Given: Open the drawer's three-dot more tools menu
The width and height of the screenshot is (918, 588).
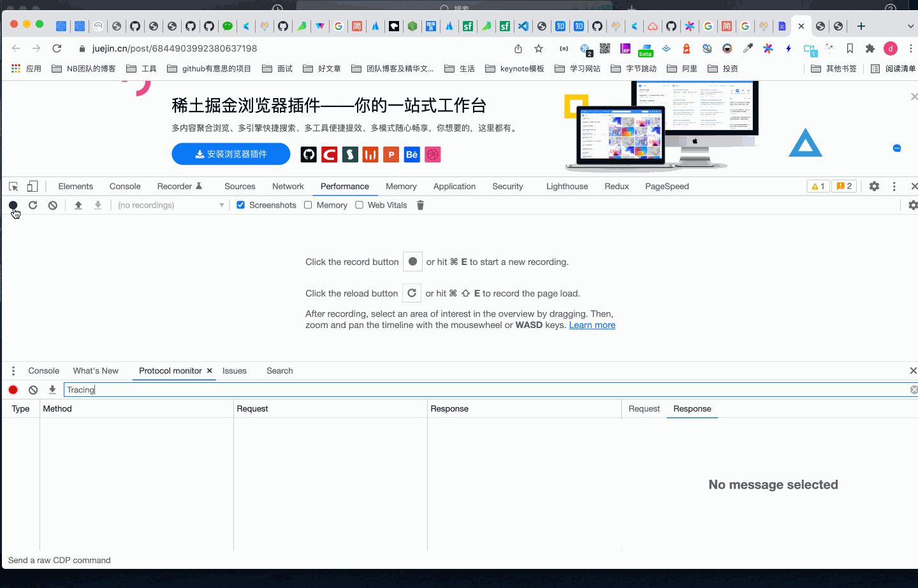Looking at the screenshot, I should 13,371.
